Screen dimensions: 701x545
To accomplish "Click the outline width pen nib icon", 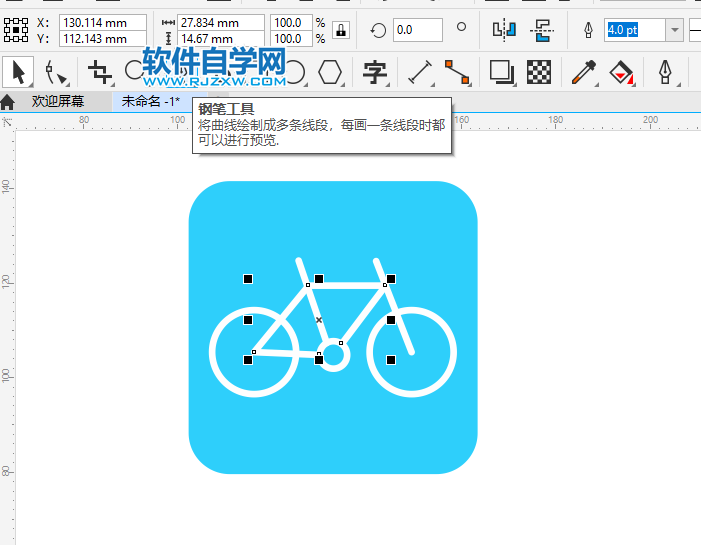I will coord(588,30).
